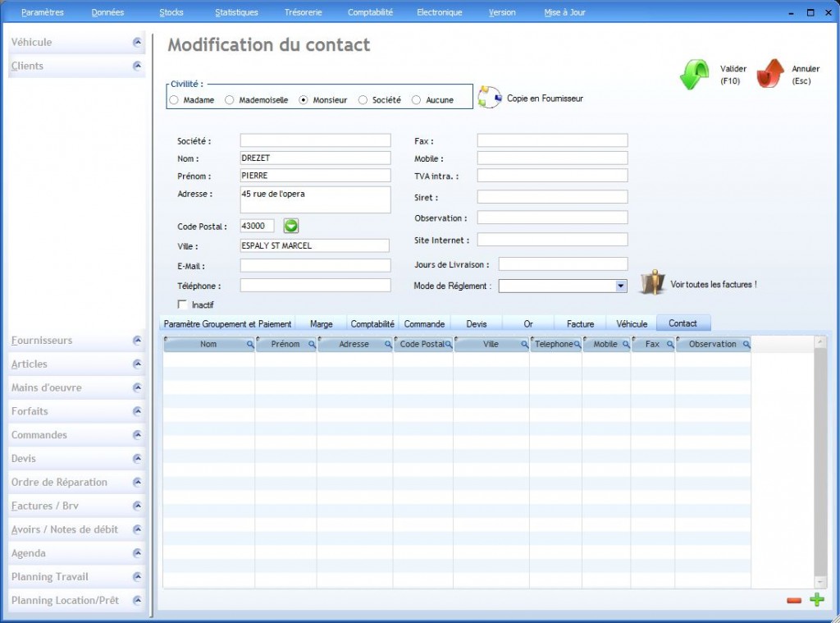The height and width of the screenshot is (623, 840).
Task: Expand the Planning Travail section
Action: (x=137, y=576)
